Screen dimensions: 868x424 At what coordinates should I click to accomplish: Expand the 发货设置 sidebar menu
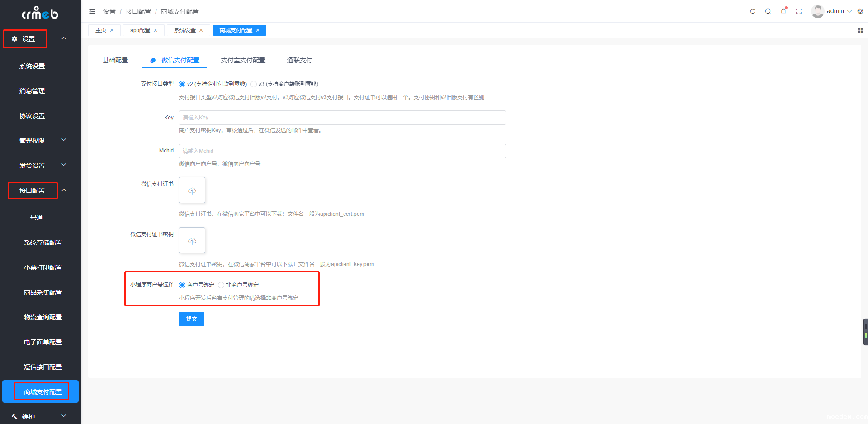(41, 166)
